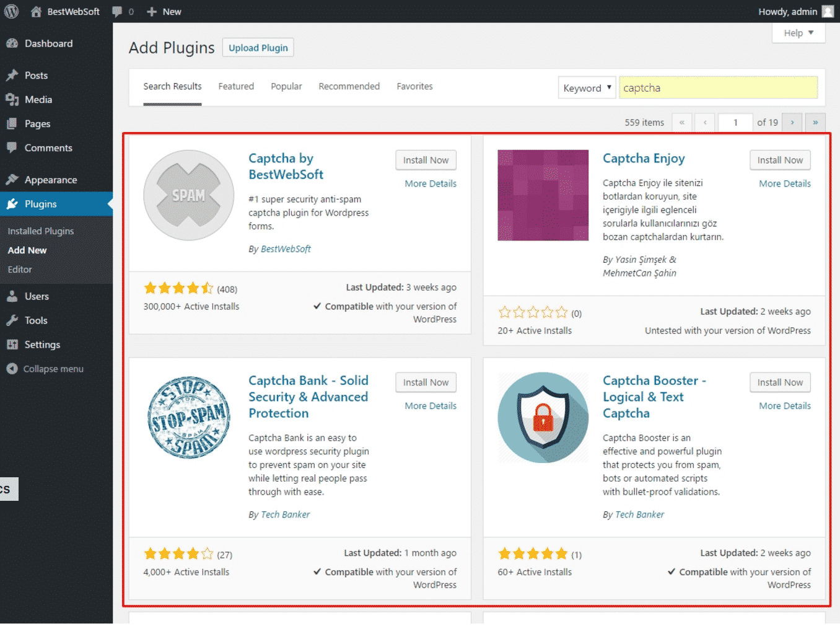
Task: Switch to the Search Results tab
Action: point(172,86)
